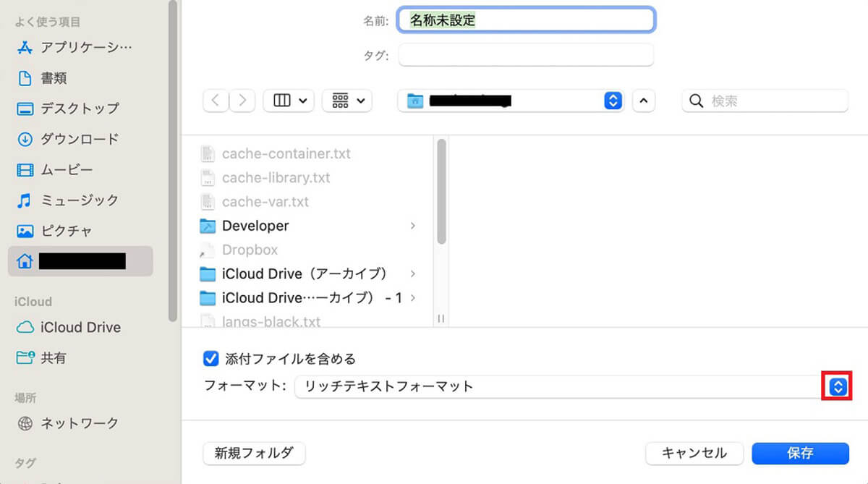Open Applications in the sidebar

tap(75, 47)
